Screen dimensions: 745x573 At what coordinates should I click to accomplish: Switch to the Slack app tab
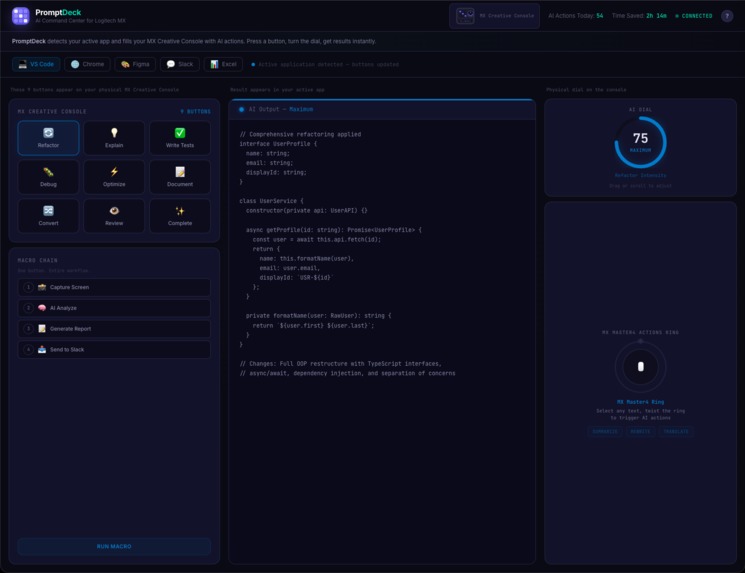pyautogui.click(x=180, y=64)
